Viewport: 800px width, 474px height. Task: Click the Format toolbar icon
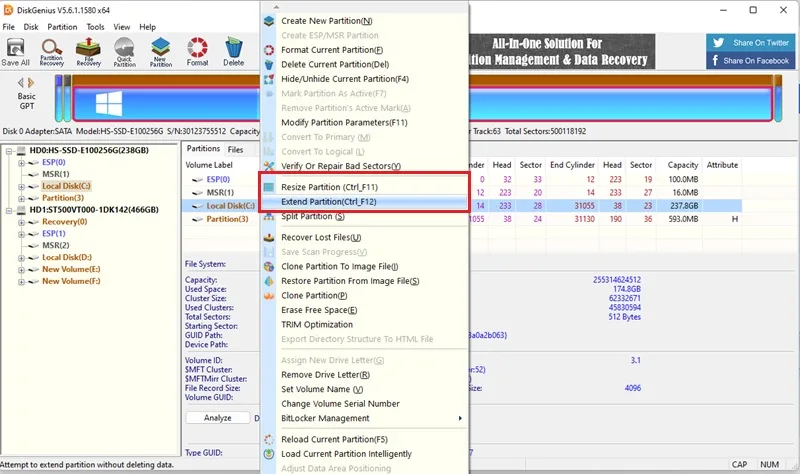[197, 52]
